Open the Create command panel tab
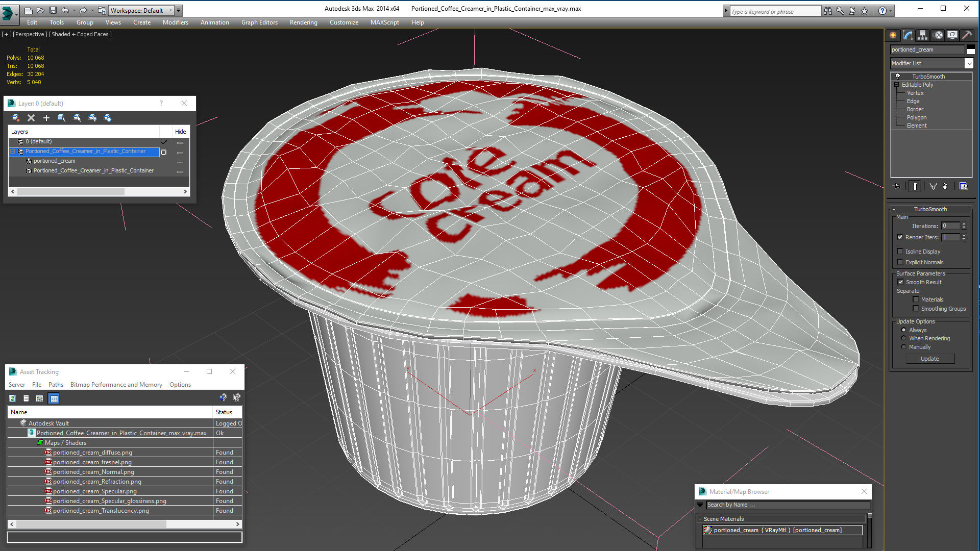The width and height of the screenshot is (980, 551). [x=893, y=35]
